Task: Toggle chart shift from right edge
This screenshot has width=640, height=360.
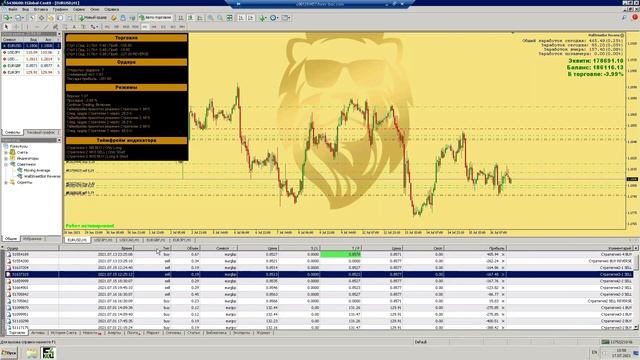Action: [x=251, y=18]
